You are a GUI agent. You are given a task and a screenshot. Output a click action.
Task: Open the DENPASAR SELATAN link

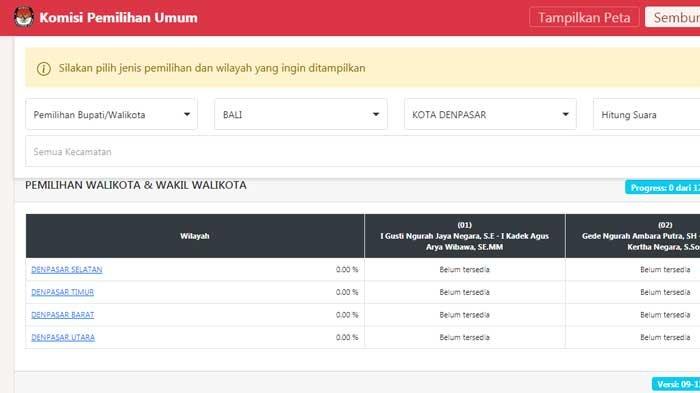click(67, 269)
